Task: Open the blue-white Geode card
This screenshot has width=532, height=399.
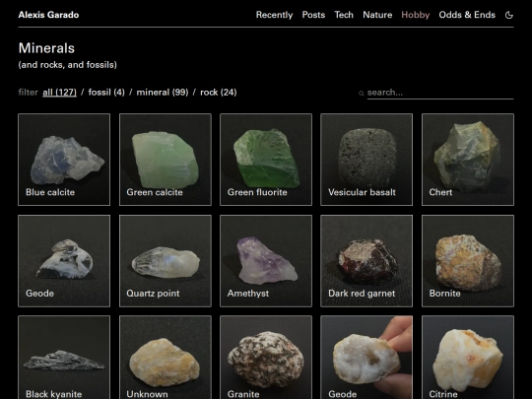Action: [64, 261]
